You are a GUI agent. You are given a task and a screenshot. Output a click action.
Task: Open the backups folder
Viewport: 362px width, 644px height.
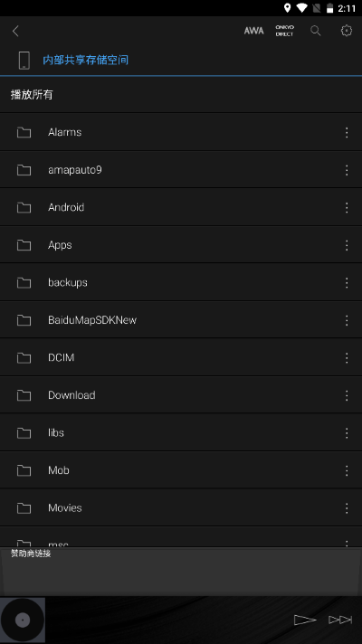click(x=181, y=282)
